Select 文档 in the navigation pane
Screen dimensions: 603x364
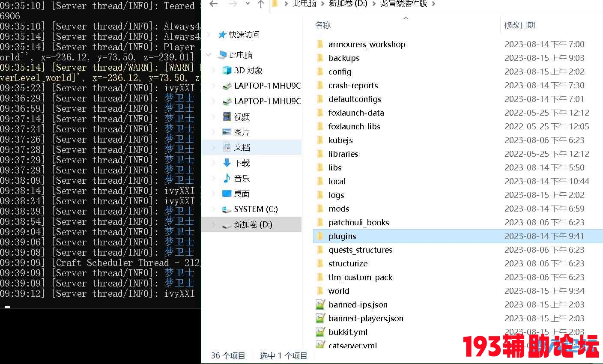[252, 147]
